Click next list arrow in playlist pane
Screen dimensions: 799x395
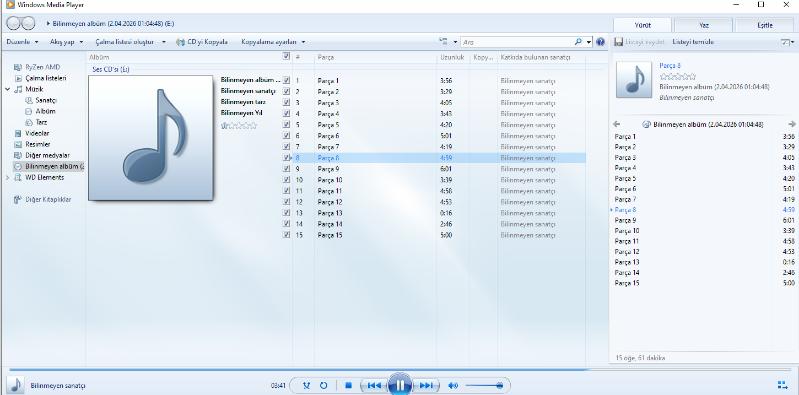click(791, 124)
